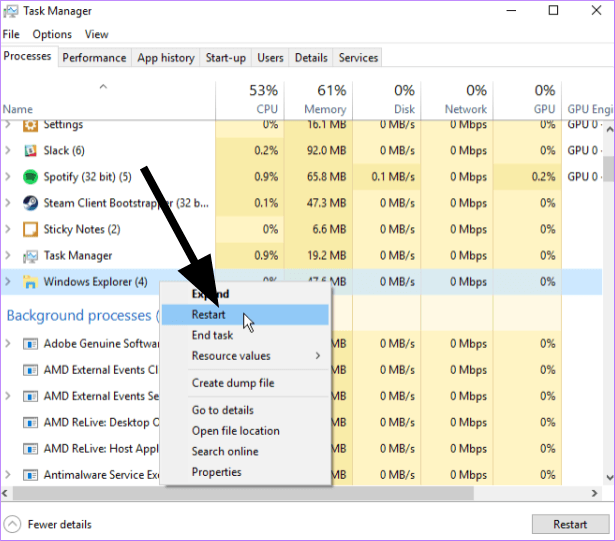The height and width of the screenshot is (541, 615).
Task: Switch to the Services tab
Action: 358,58
